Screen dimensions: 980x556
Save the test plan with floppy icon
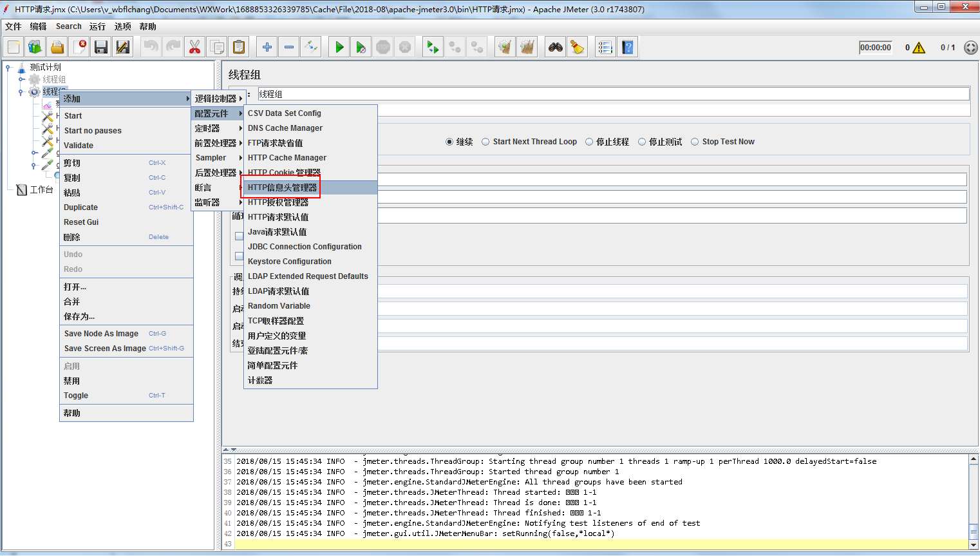[x=101, y=47]
